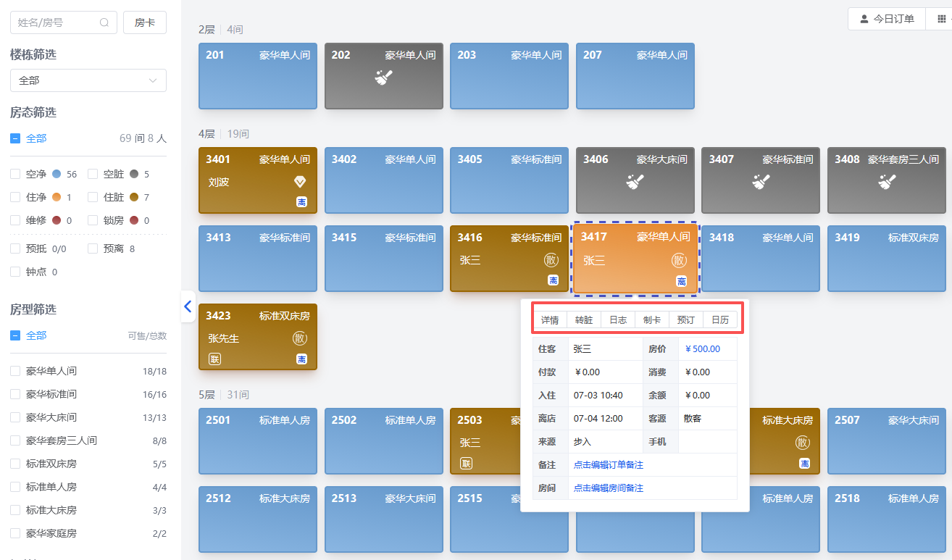The height and width of the screenshot is (560, 952).
Task: Click the 69 间 8 人 summary text
Action: (143, 138)
